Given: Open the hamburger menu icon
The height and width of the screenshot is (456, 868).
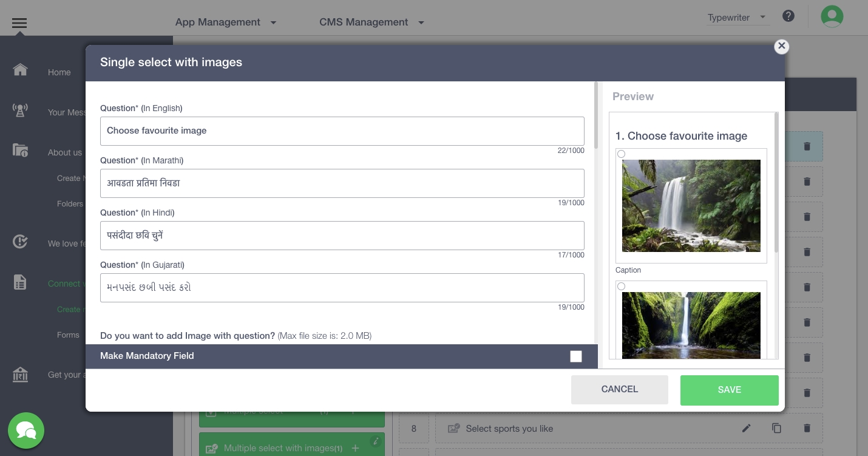Looking at the screenshot, I should click(19, 23).
